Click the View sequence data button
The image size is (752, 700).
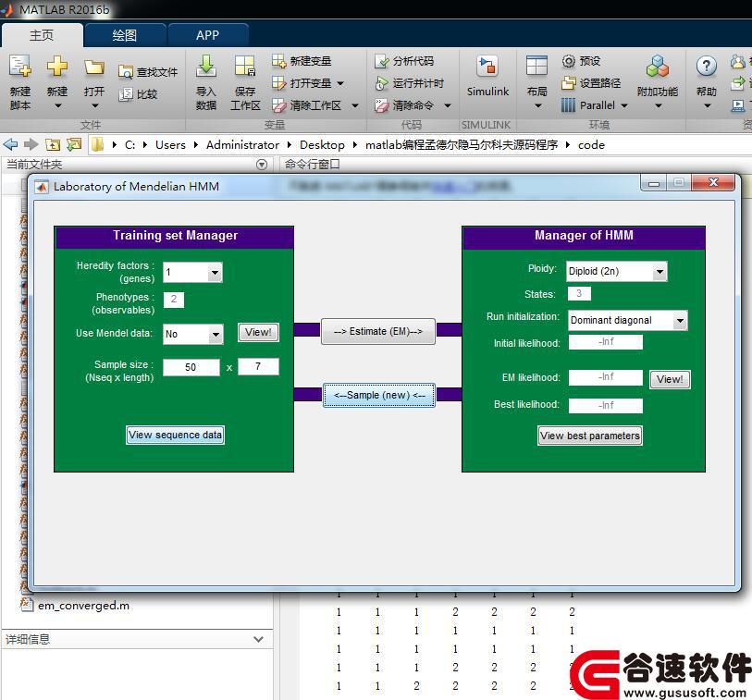(x=175, y=435)
